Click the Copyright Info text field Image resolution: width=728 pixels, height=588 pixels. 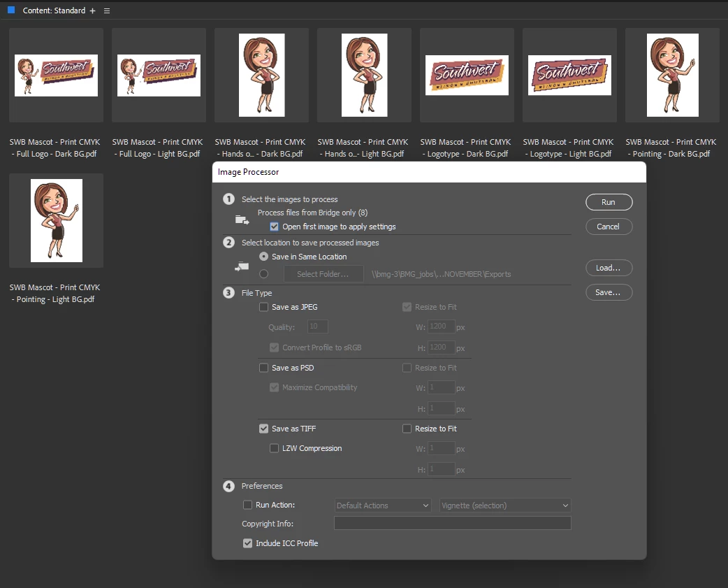(x=452, y=523)
